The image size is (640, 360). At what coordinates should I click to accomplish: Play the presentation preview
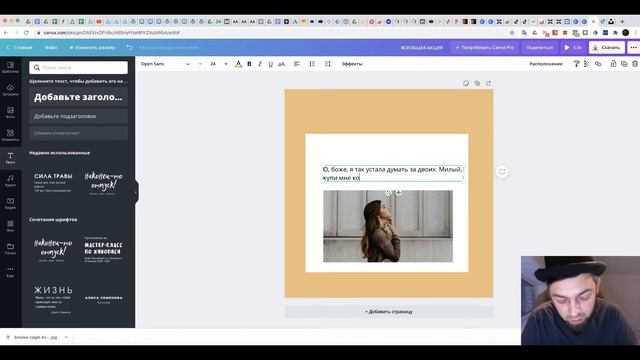point(573,48)
